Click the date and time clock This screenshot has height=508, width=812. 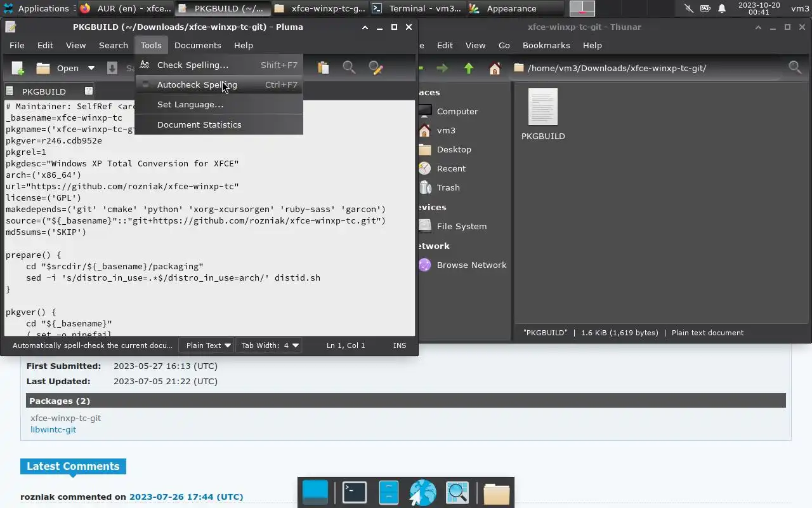click(x=759, y=8)
